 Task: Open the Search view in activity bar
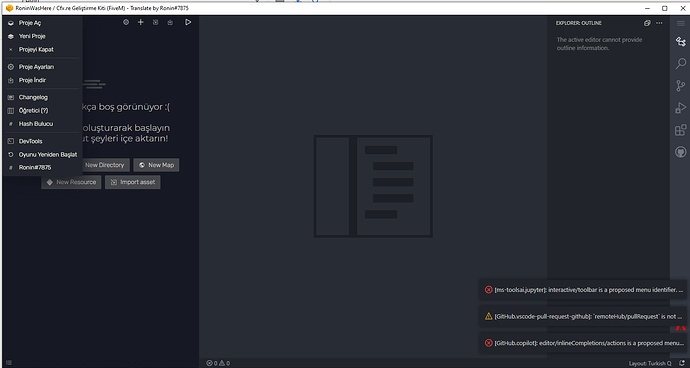pyautogui.click(x=680, y=63)
